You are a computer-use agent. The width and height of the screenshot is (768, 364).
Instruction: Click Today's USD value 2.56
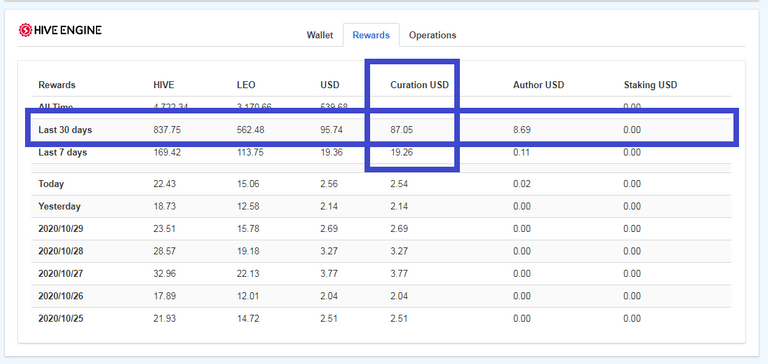coord(329,184)
